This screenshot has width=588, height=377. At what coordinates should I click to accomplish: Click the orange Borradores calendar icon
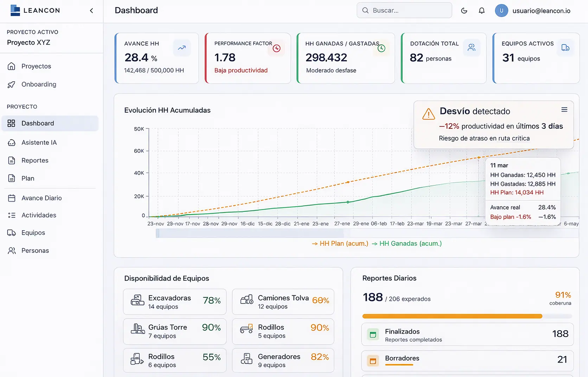373,361
